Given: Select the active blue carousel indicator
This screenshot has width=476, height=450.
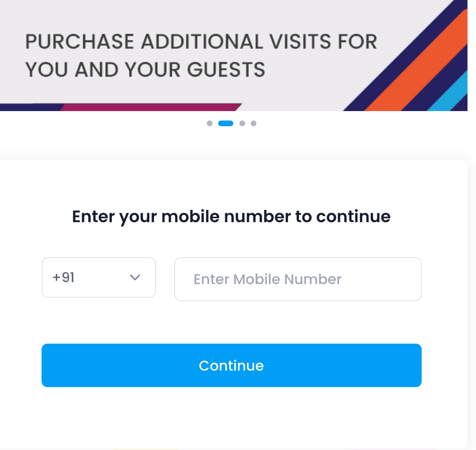Looking at the screenshot, I should [226, 123].
